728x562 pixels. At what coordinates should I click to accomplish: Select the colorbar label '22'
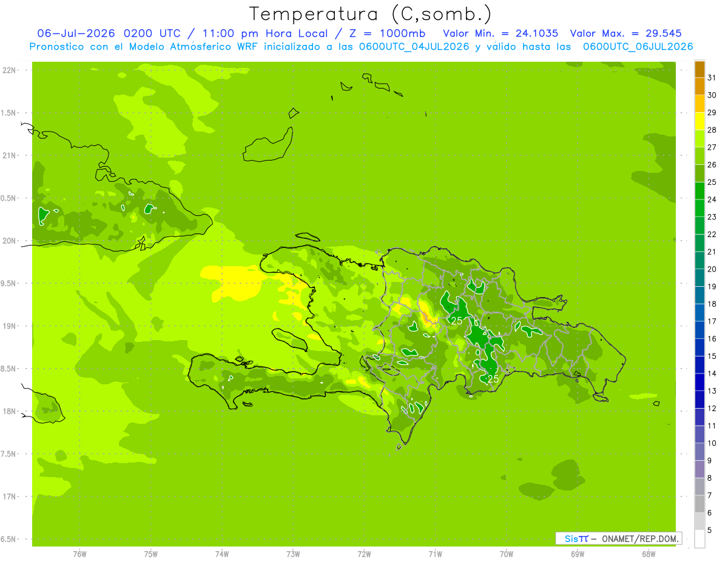tap(712, 234)
